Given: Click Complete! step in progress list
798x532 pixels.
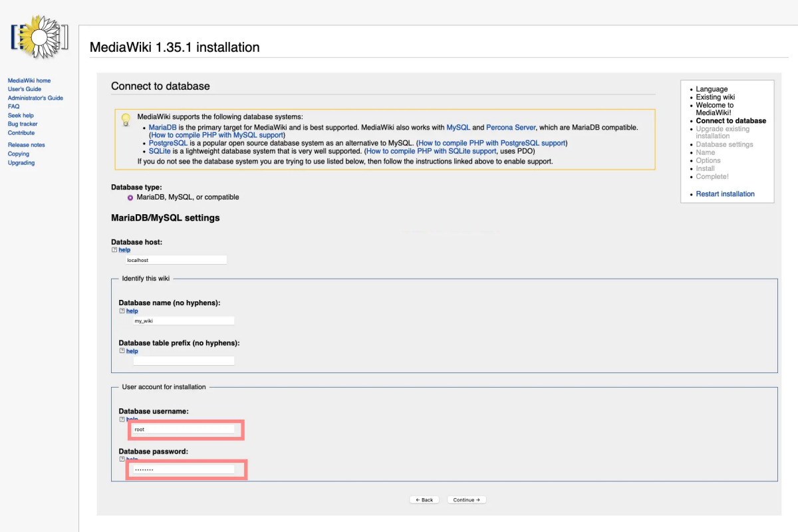Looking at the screenshot, I should click(712, 176).
